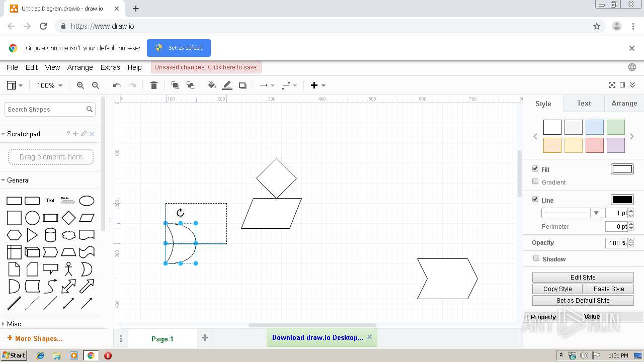Open Internet Explorer from the taskbar
The height and width of the screenshot is (362, 644).
click(40, 355)
